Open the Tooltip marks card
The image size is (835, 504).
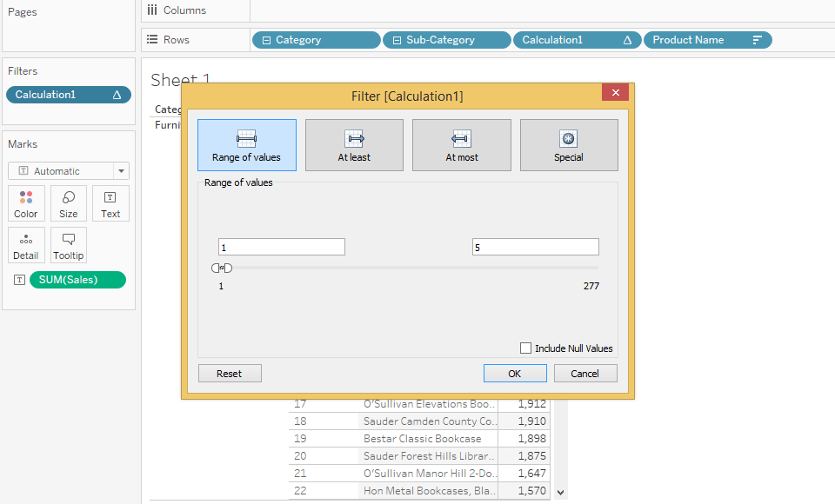point(69,245)
